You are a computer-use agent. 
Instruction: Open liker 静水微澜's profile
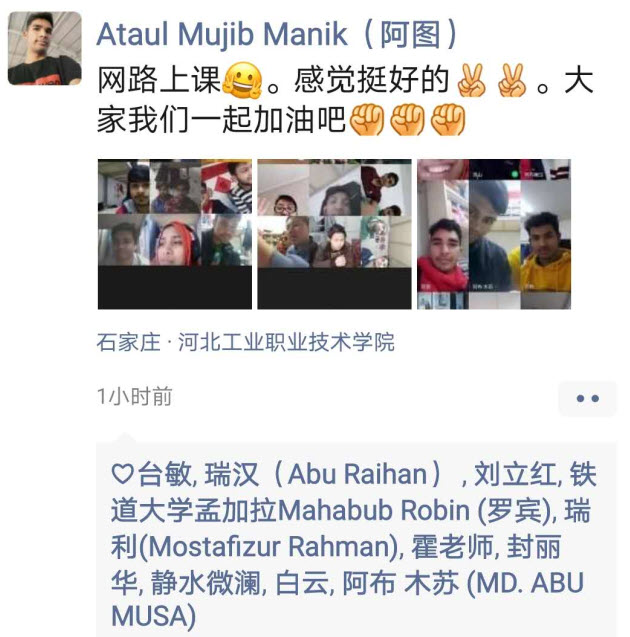(206, 583)
